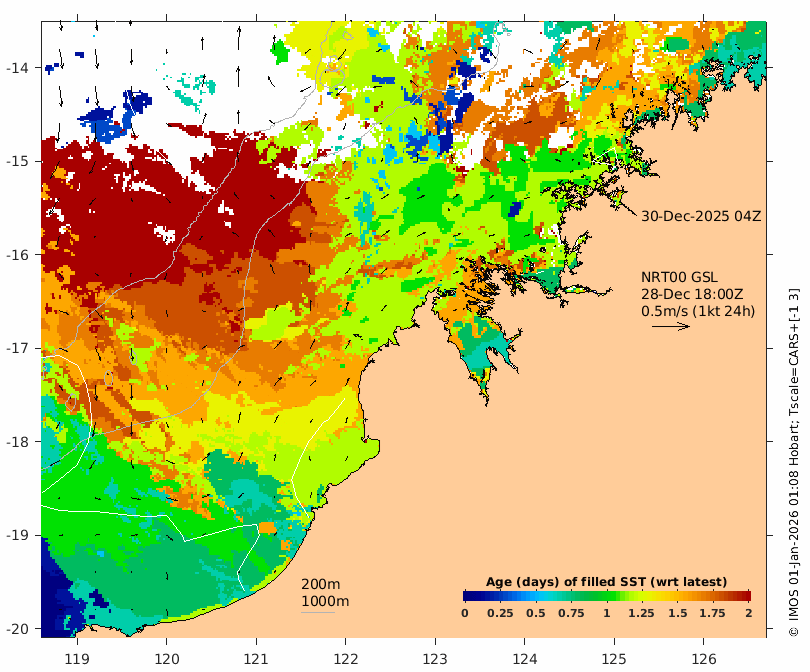
Task: Click the colorbar tick label '0.25'
Action: (x=500, y=613)
